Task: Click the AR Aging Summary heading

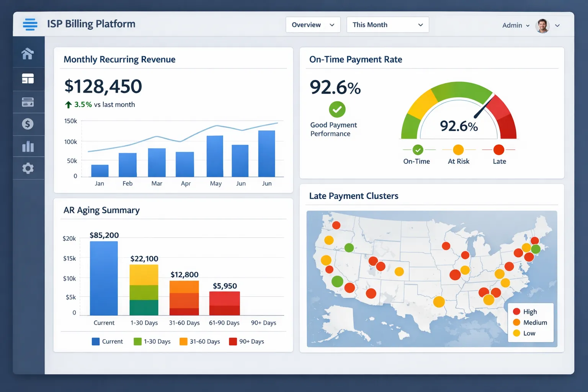Action: (x=101, y=210)
